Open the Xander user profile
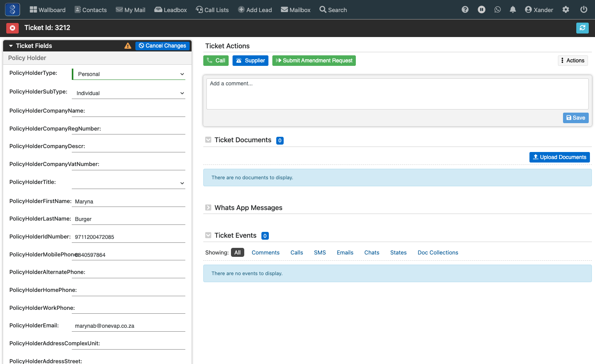The width and height of the screenshot is (595, 364). click(x=539, y=10)
